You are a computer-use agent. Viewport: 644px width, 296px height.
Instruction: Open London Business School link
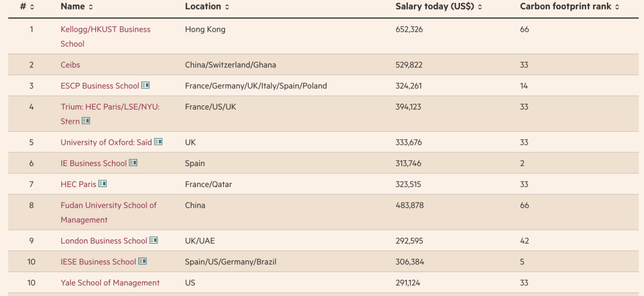pyautogui.click(x=104, y=241)
